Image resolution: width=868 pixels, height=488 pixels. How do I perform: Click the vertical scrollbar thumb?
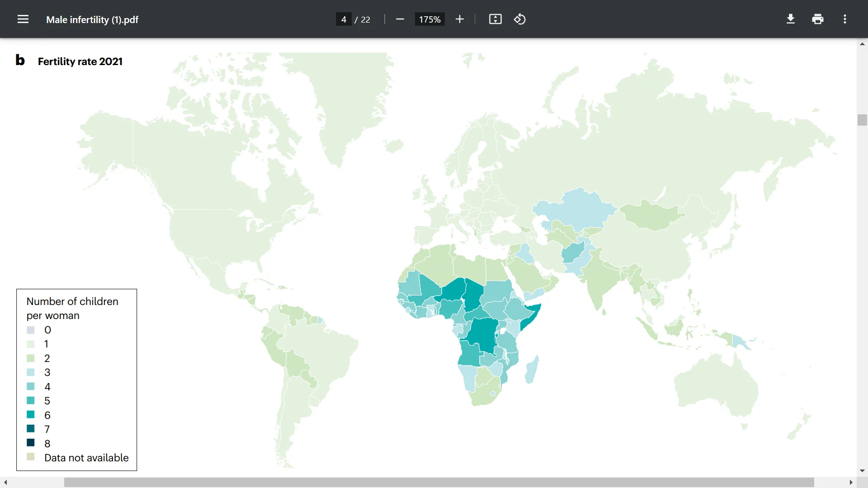tap(862, 120)
